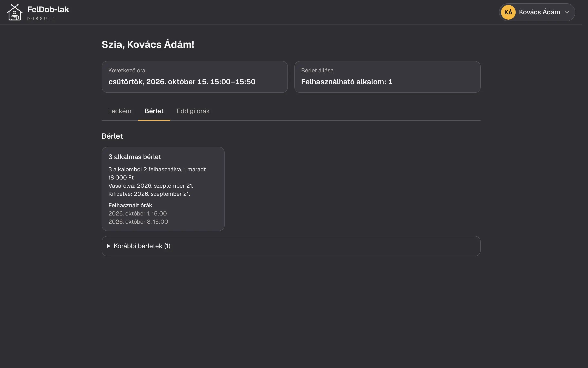Click the 3 alkalmas bérlet card title

click(135, 157)
